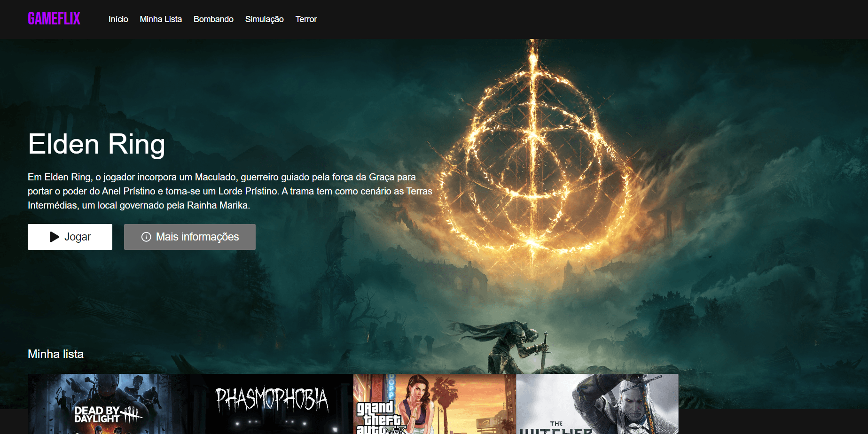The width and height of the screenshot is (868, 434).
Task: Select the Elden Ring title heading
Action: [x=96, y=144]
